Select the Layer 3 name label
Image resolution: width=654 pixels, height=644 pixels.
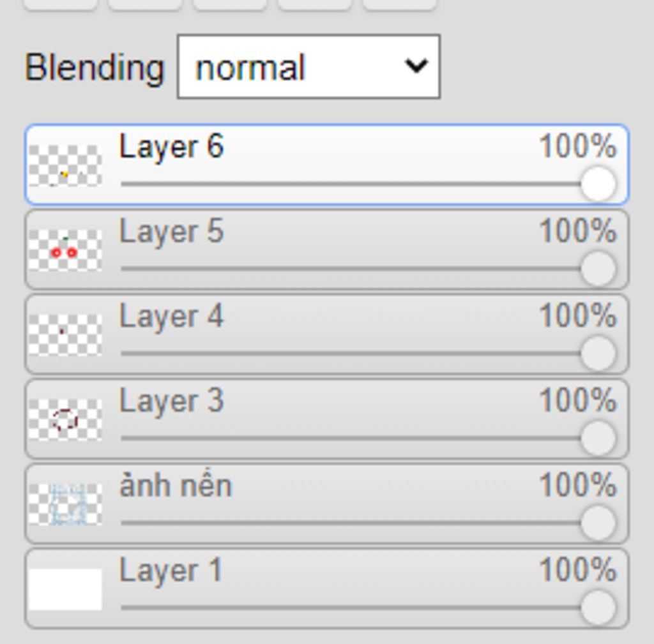(171, 401)
